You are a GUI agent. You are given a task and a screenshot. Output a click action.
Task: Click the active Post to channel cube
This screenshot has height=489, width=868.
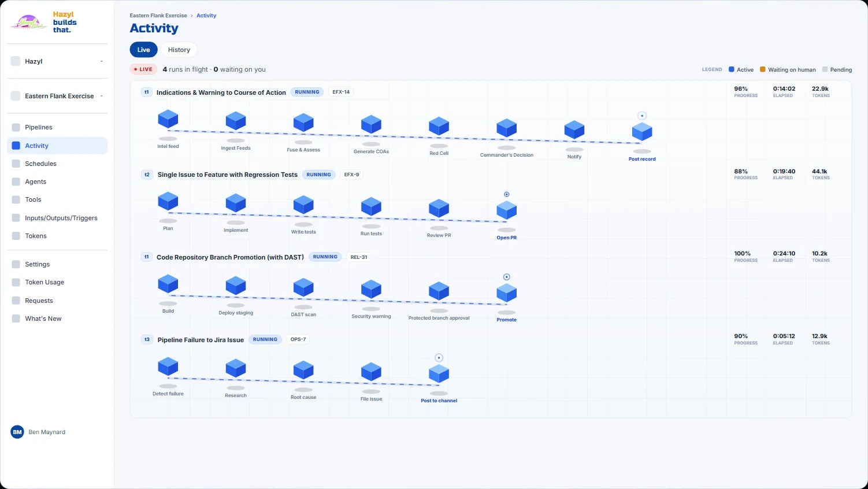point(439,374)
